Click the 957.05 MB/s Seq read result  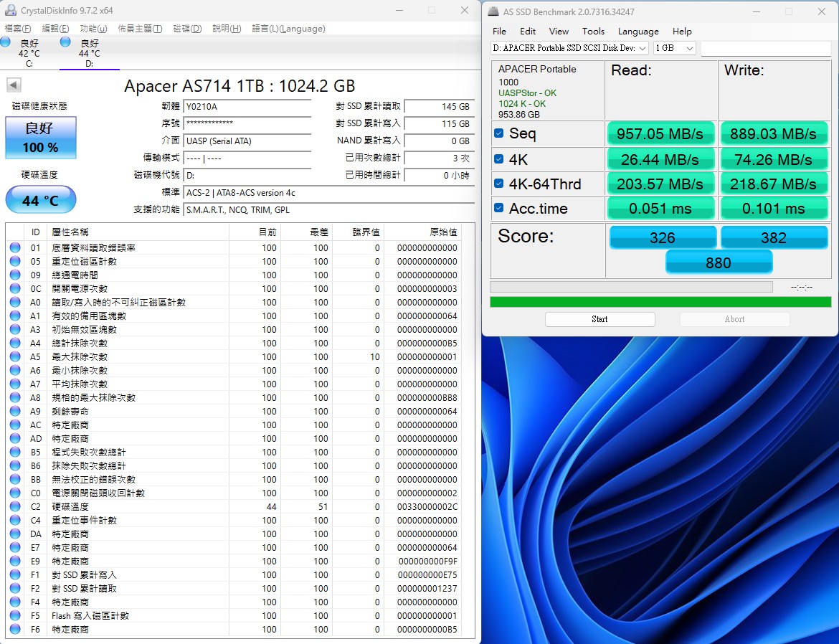(x=660, y=134)
